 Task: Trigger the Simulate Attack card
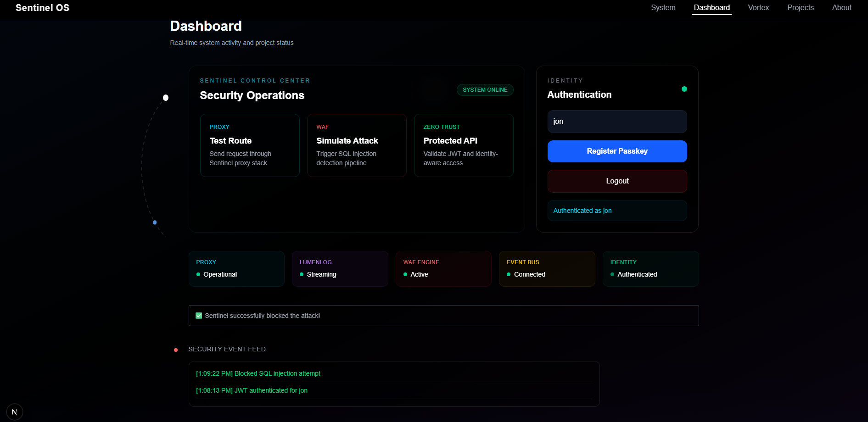tap(357, 145)
